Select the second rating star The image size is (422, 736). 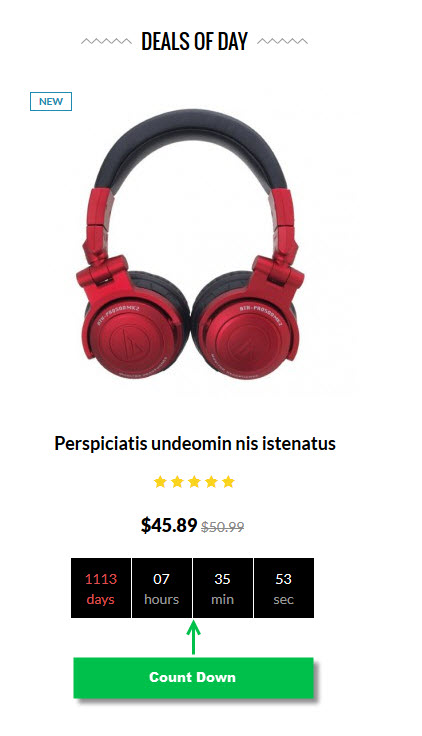coord(177,482)
